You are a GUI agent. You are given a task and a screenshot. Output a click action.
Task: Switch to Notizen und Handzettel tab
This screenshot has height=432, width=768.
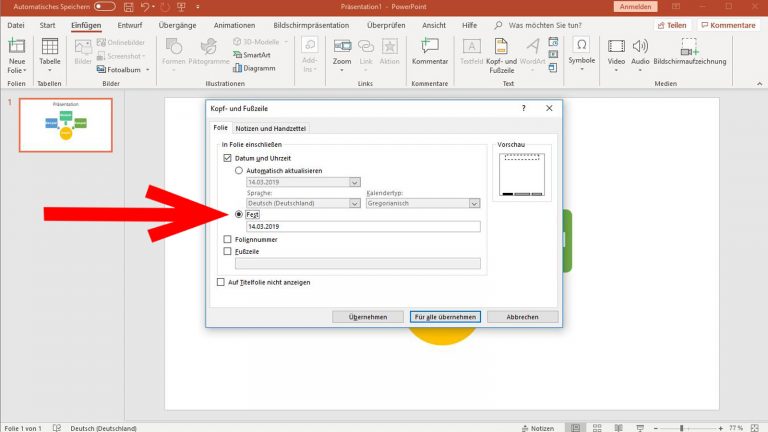271,128
